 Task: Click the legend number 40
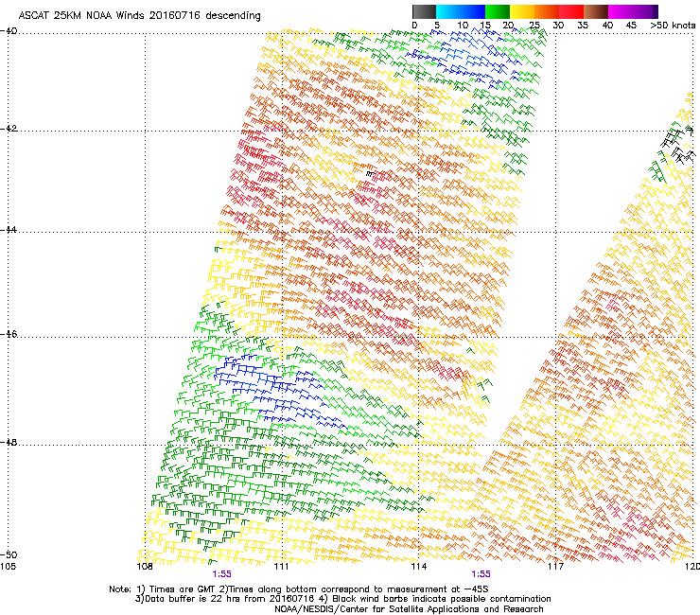[x=607, y=26]
